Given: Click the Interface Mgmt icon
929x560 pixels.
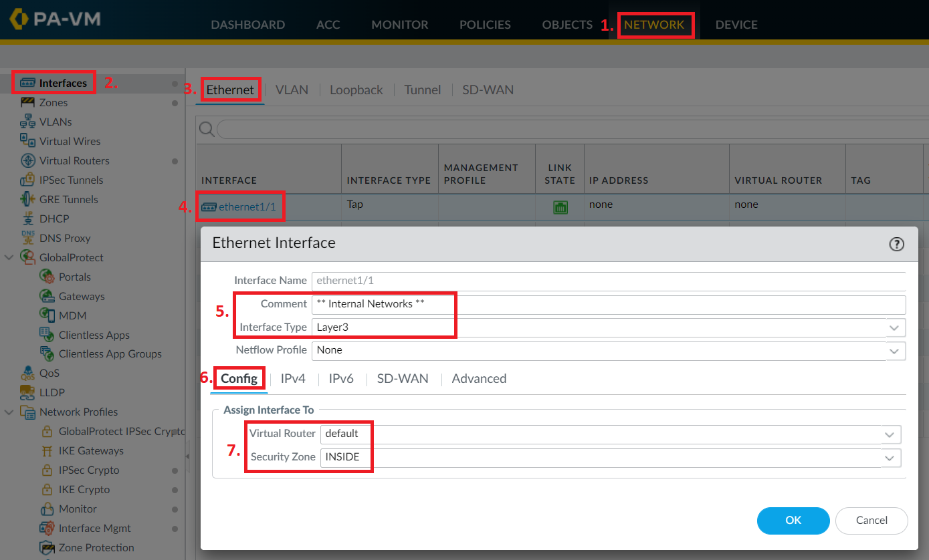Looking at the screenshot, I should 47,528.
